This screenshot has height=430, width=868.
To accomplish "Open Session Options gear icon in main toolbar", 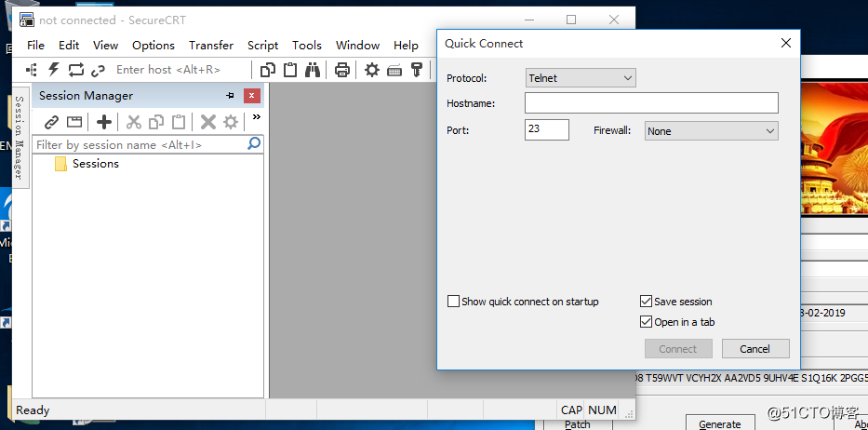I will tap(372, 70).
